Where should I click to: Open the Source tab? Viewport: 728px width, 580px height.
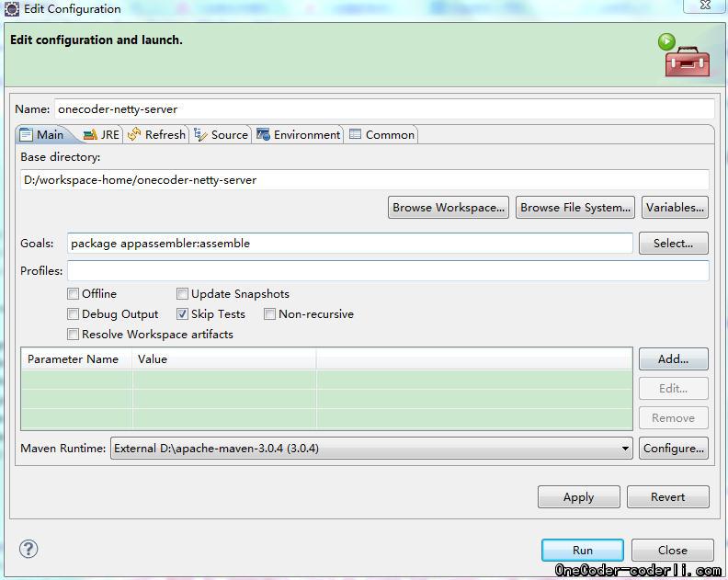(x=221, y=134)
